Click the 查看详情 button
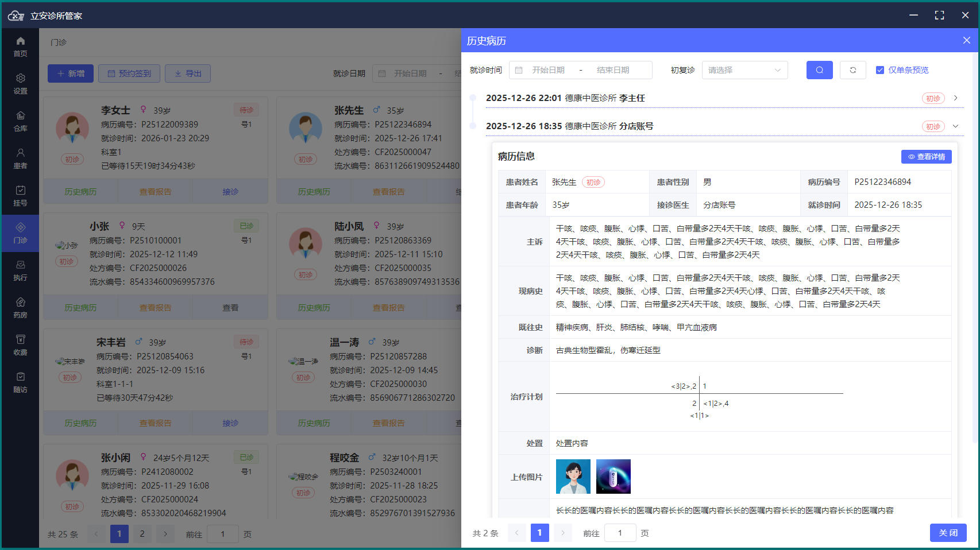This screenshot has width=980, height=550. [x=926, y=157]
